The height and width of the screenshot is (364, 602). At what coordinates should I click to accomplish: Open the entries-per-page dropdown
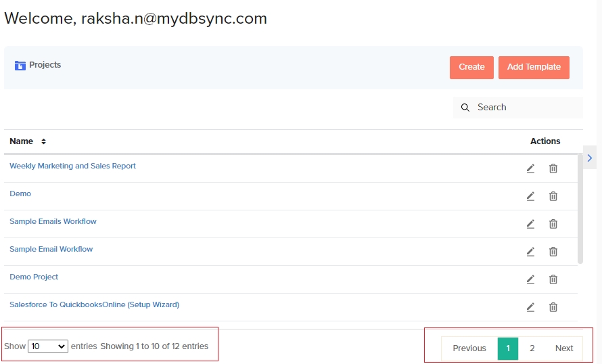[x=47, y=346]
